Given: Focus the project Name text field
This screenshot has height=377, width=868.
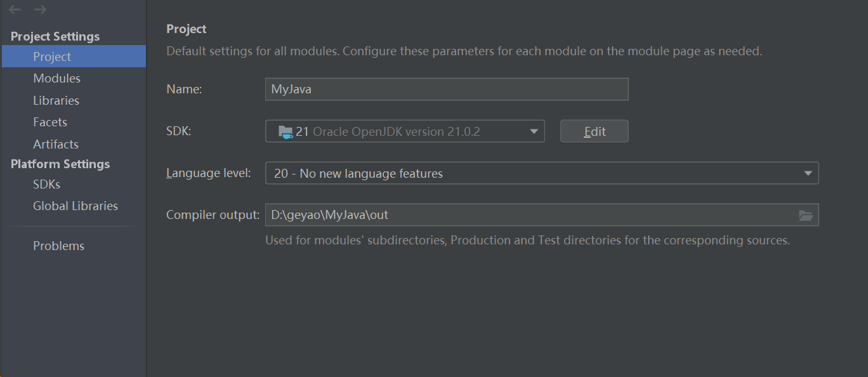Looking at the screenshot, I should 446,89.
